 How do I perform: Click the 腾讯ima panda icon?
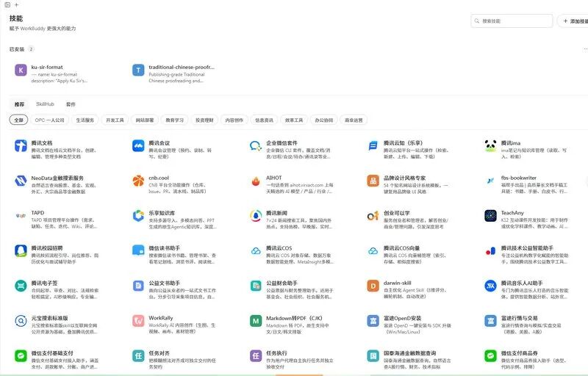tap(490, 145)
